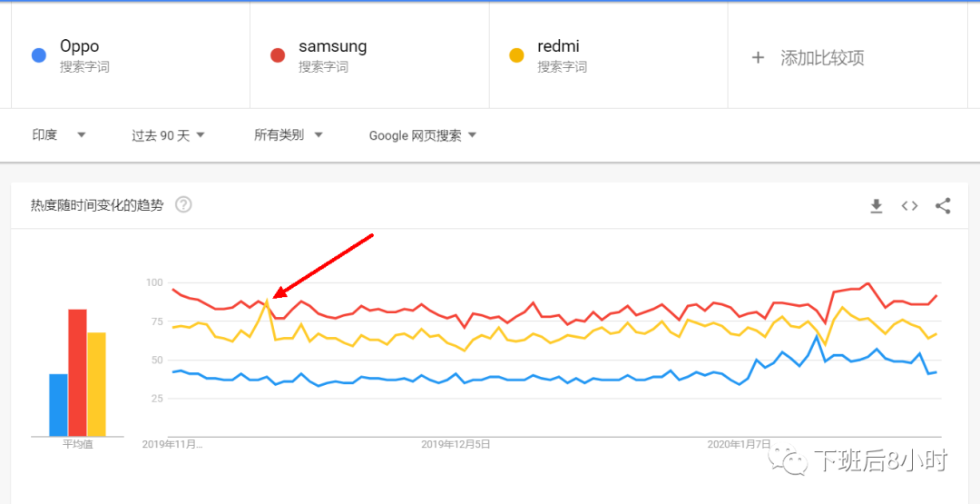Screen dimensions: 980x504
Task: Click the blue Oppo color dot
Action: point(38,55)
